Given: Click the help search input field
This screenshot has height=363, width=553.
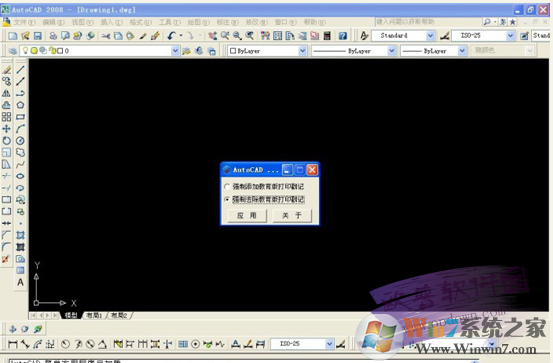Looking at the screenshot, I should pos(427,22).
